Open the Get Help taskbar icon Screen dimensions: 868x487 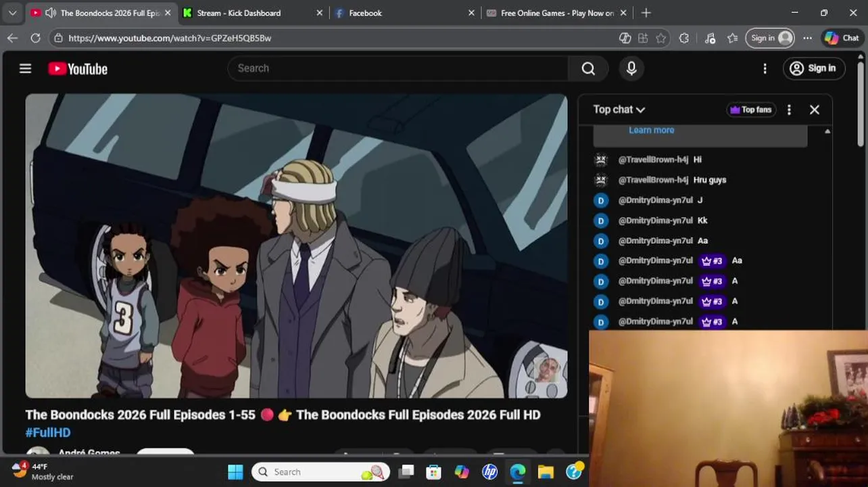pyautogui.click(x=575, y=472)
